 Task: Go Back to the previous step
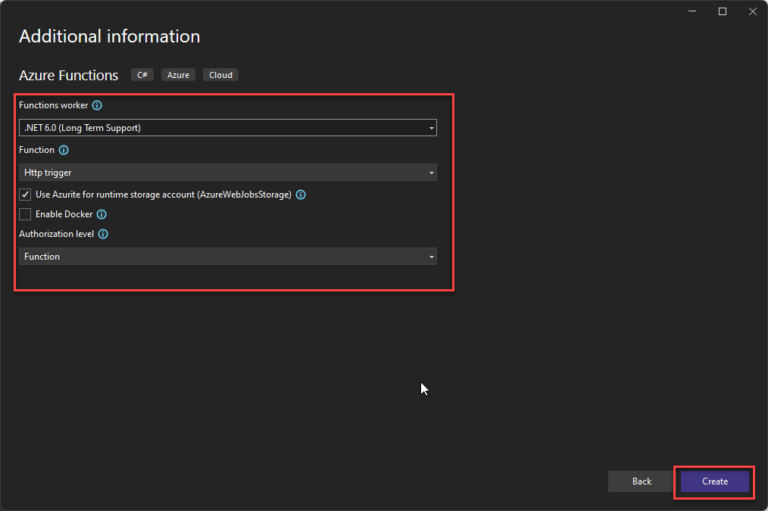click(641, 481)
